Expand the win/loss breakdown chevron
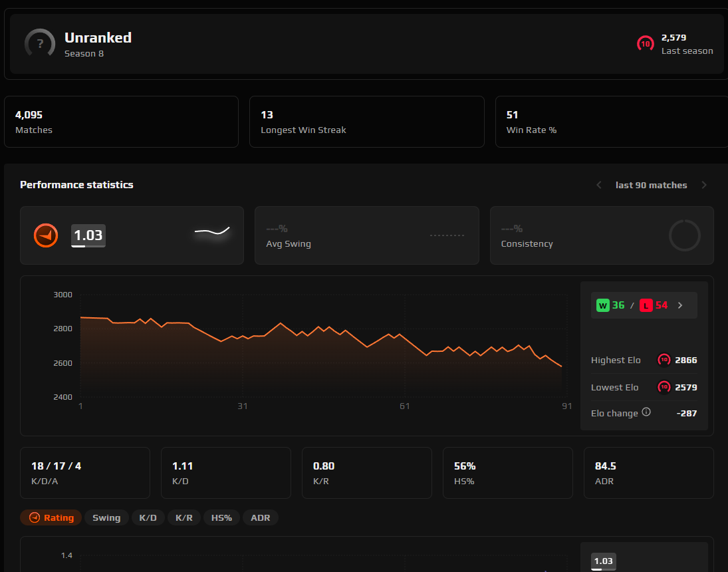Screen dimensions: 728x572 [x=680, y=305]
